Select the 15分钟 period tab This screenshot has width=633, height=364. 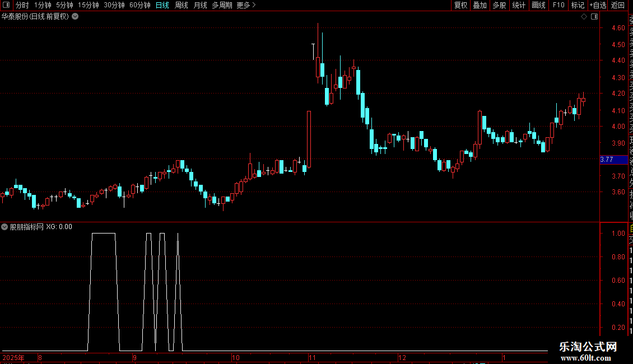[88, 5]
